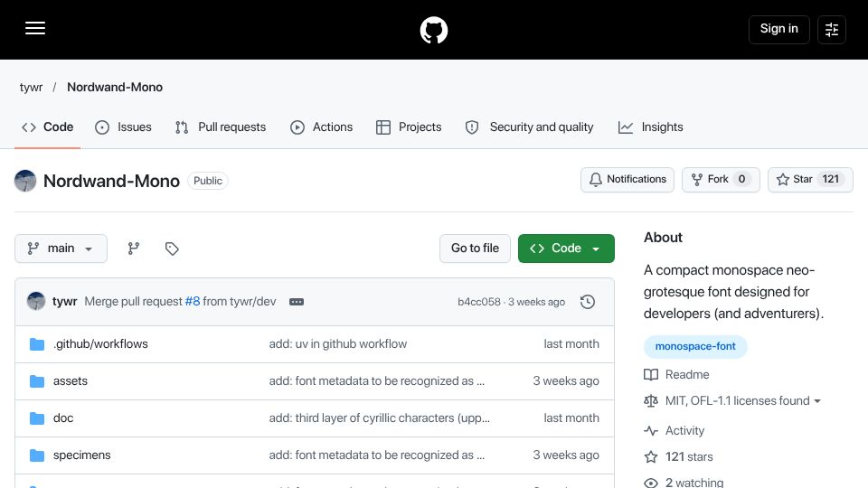The height and width of the screenshot is (488, 868).
Task: Expand the main branch dropdown
Action: click(61, 249)
